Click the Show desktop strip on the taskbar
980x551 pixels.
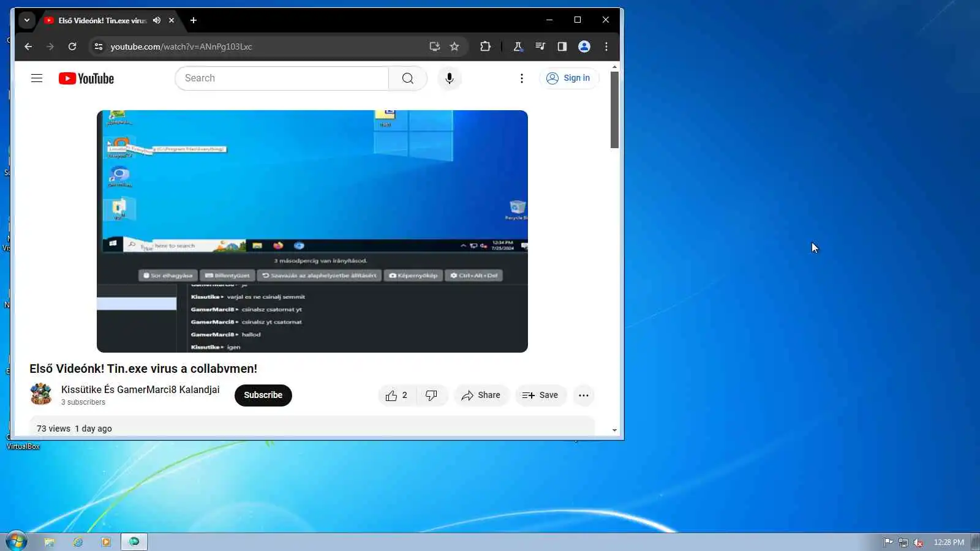point(976,542)
